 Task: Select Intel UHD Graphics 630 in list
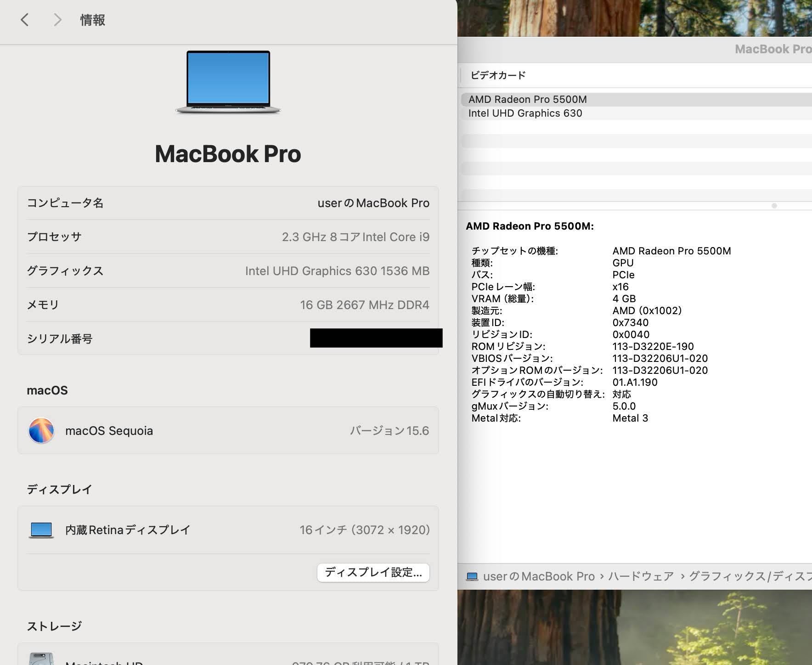point(525,113)
